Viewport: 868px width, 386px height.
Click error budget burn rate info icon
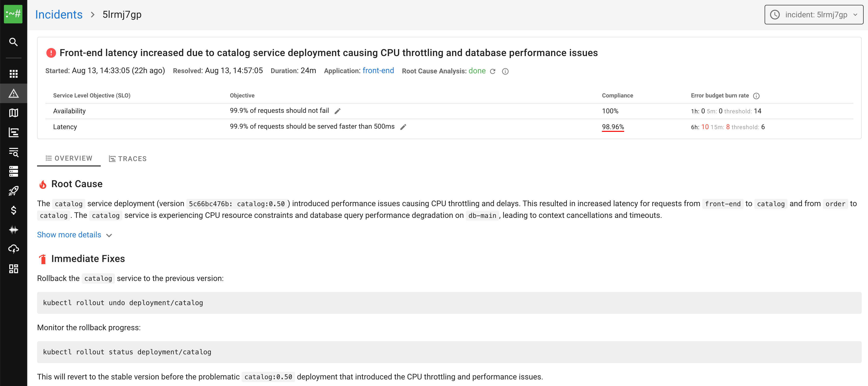(x=756, y=96)
